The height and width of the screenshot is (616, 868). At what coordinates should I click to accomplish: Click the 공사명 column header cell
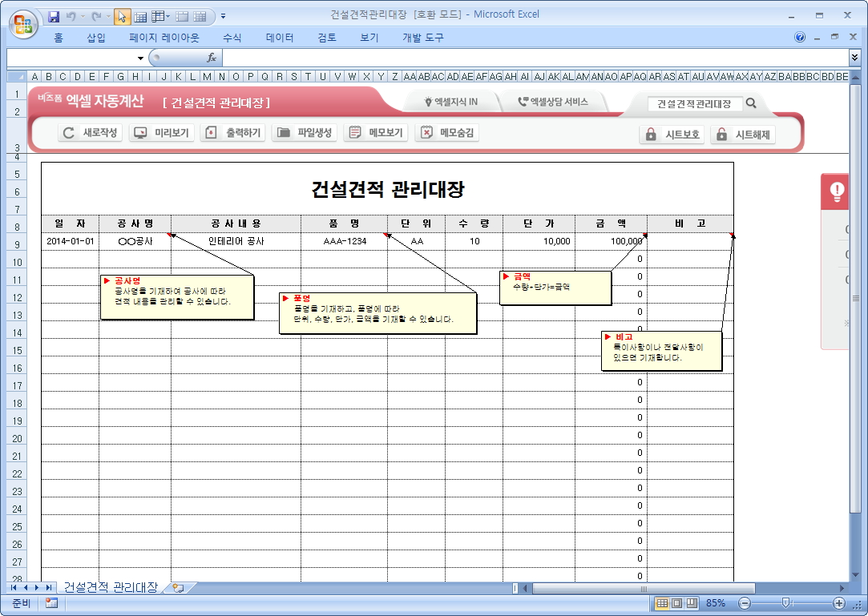(135, 223)
